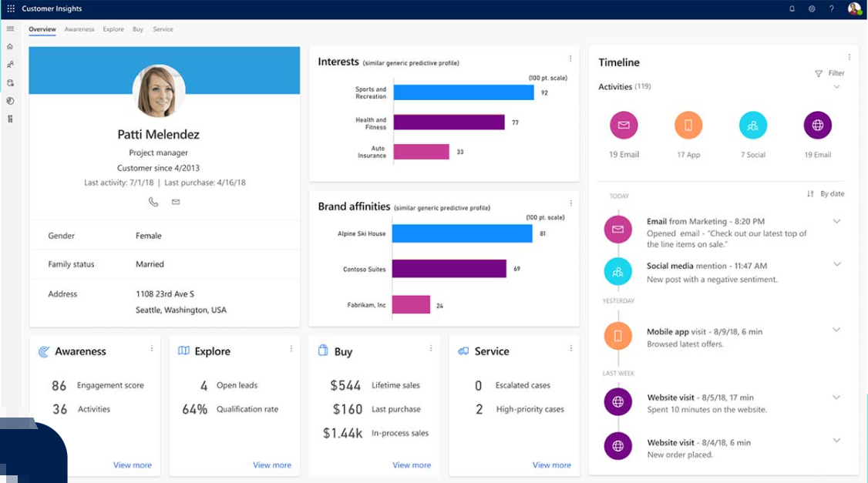Toggle the hamburger navigation menu
Image resolution: width=868 pixels, height=483 pixels.
[10, 29]
